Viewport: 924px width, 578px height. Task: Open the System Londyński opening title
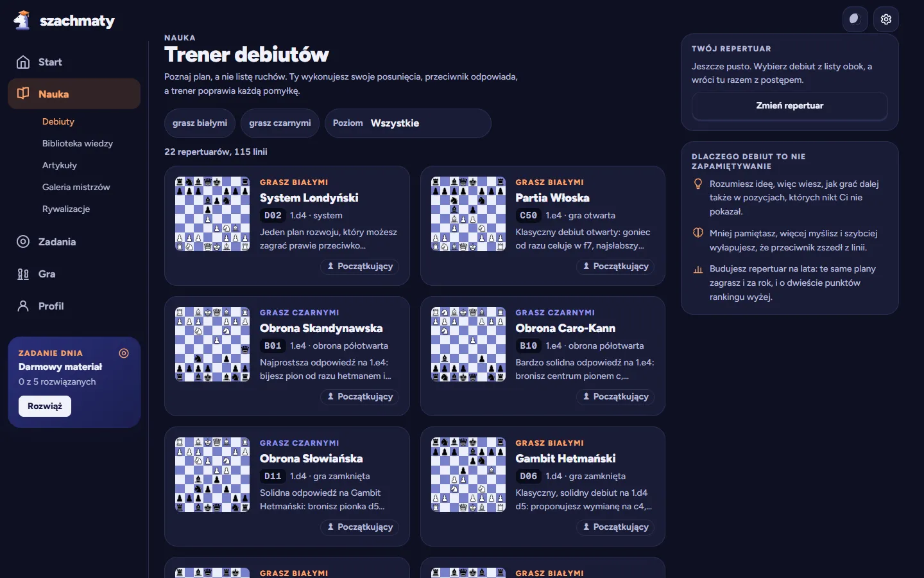(x=309, y=198)
